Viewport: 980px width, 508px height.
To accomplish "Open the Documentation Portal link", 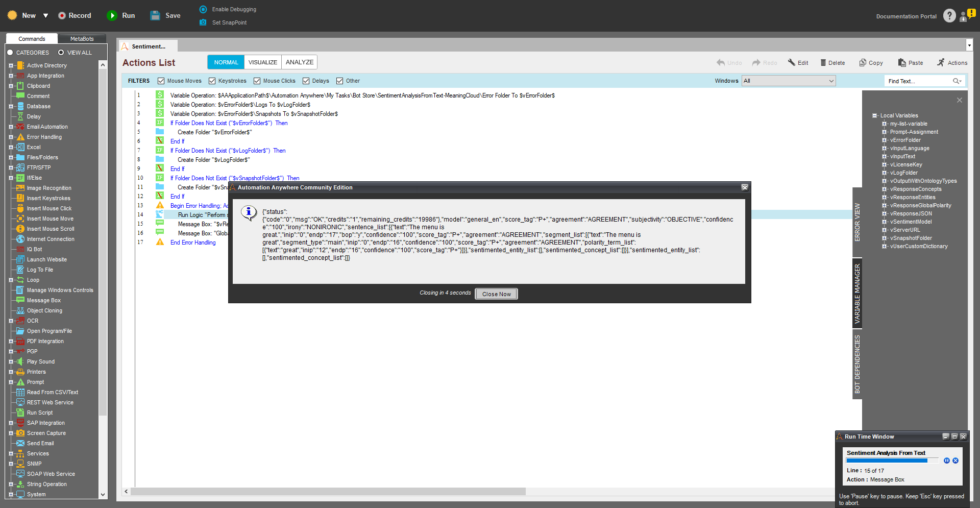I will coord(906,16).
